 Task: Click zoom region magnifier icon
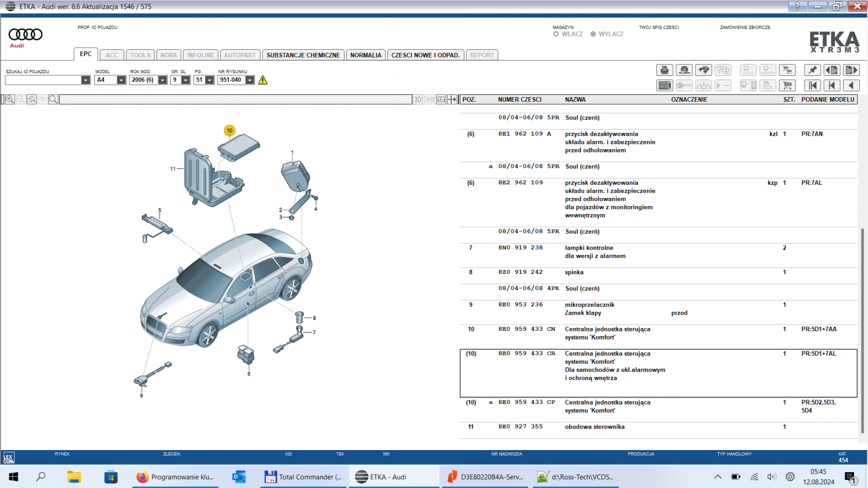[x=31, y=99]
